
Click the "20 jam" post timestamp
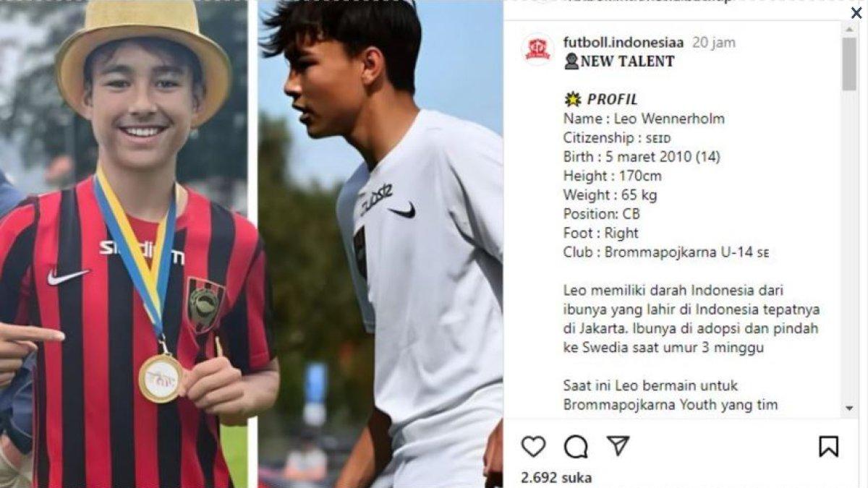pyautogui.click(x=713, y=43)
